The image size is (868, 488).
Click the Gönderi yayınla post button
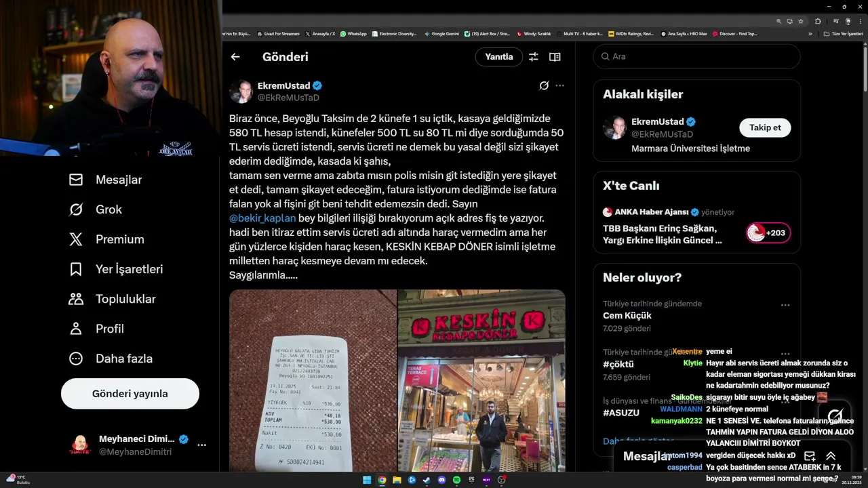click(130, 394)
